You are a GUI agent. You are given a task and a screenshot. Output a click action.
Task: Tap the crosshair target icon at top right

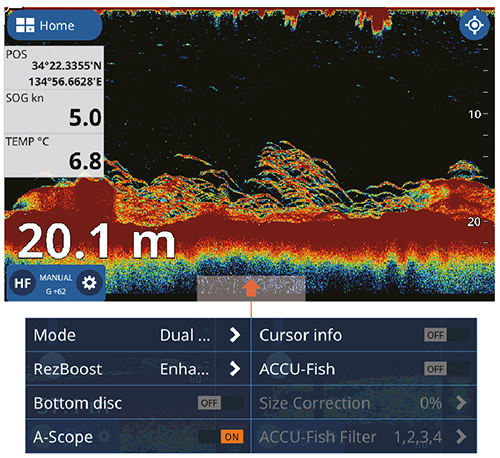coord(474,25)
